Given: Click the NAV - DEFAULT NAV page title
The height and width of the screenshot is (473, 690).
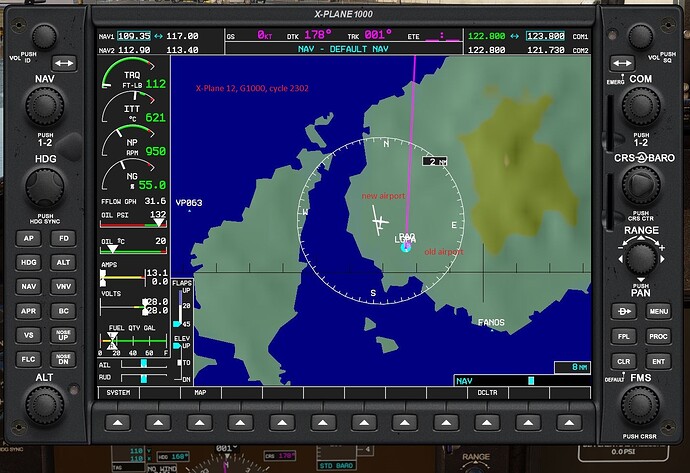Looking at the screenshot, I should [343, 49].
